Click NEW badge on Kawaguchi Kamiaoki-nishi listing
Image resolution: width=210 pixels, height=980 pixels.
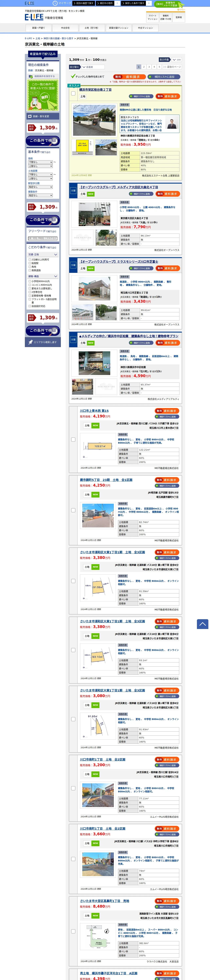coord(95,425)
